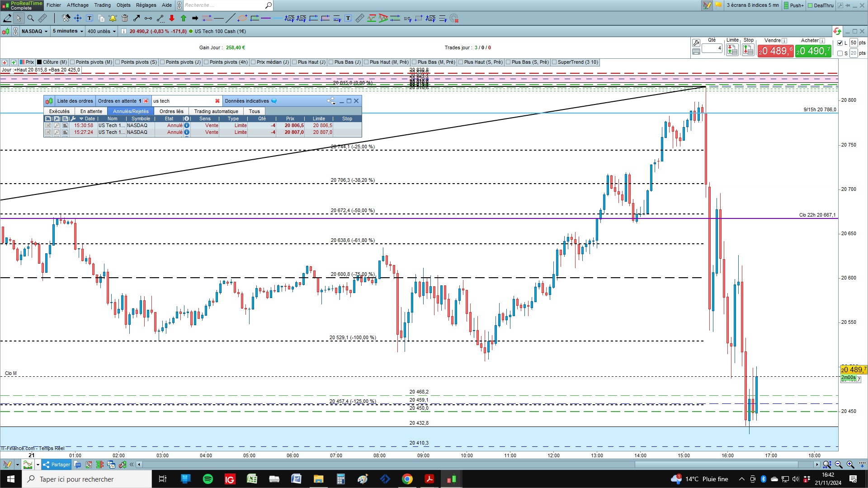Click the share icon in orders window

[331, 101]
